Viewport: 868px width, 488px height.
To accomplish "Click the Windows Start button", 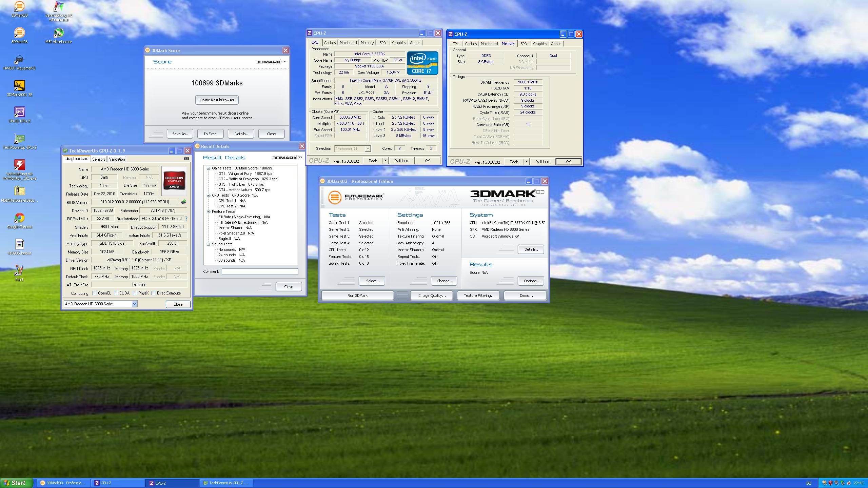I will [16, 483].
